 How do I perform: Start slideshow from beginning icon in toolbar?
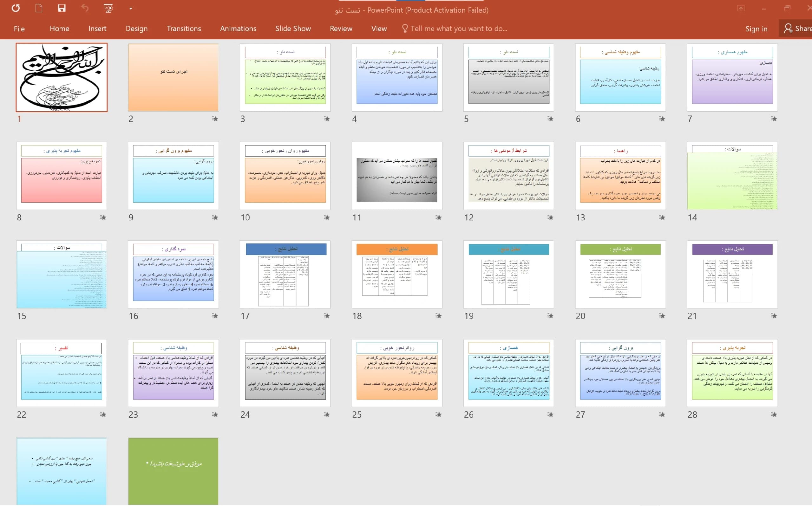pos(108,8)
